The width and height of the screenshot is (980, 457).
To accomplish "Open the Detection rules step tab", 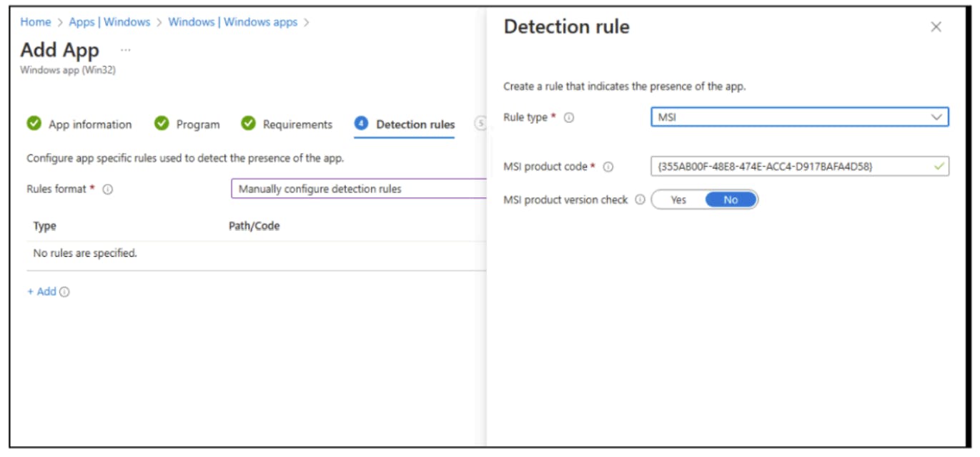I will click(415, 124).
